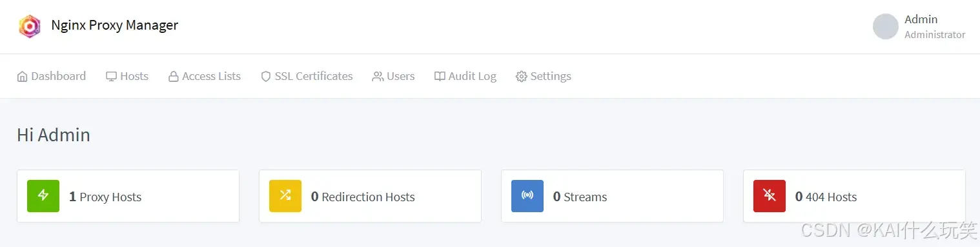Click the SSL Certificates shield icon
Viewport: 980px width, 247px height.
(266, 76)
